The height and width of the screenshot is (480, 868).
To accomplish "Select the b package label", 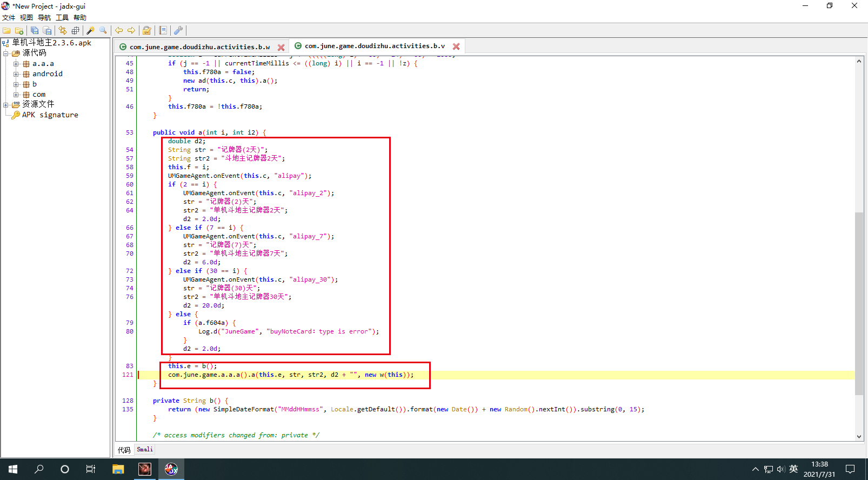I will (35, 84).
